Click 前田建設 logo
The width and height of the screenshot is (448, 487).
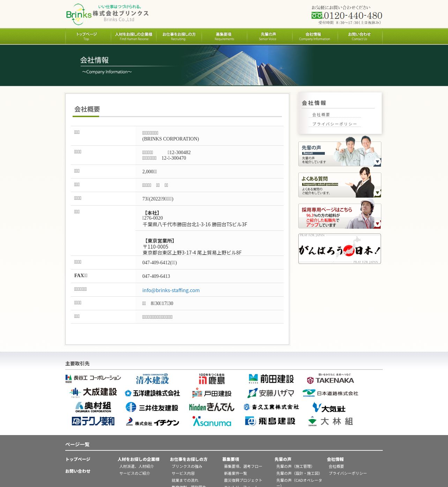[x=271, y=379]
